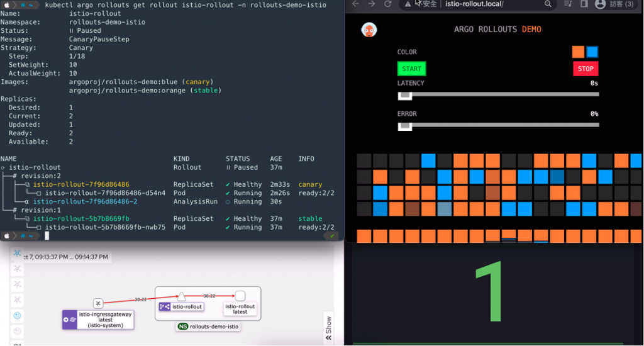The height and width of the screenshot is (346, 644).
Task: Click the LATENCY 0s value
Action: click(x=594, y=83)
